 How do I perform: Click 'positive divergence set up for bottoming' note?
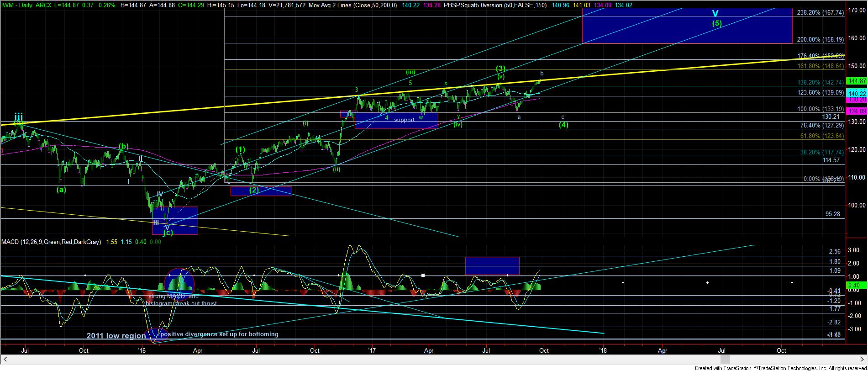[x=219, y=334]
